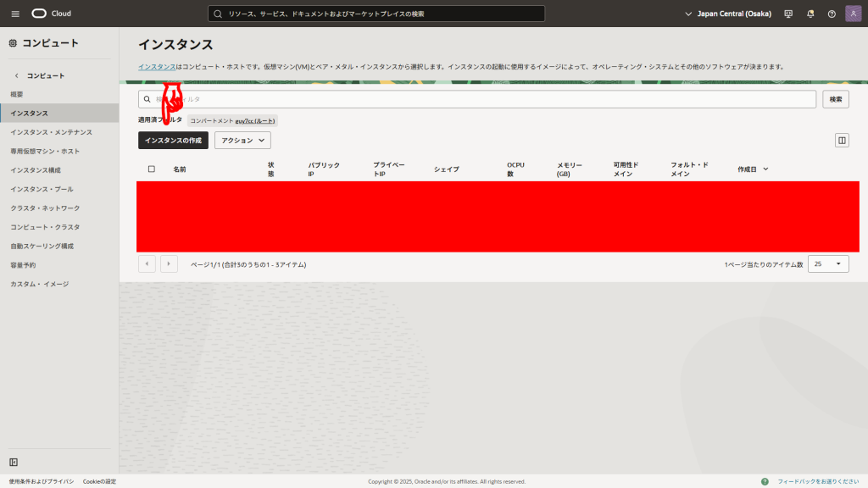Open the user profile avatar menu
The width and height of the screenshot is (868, 488).
pos(853,14)
